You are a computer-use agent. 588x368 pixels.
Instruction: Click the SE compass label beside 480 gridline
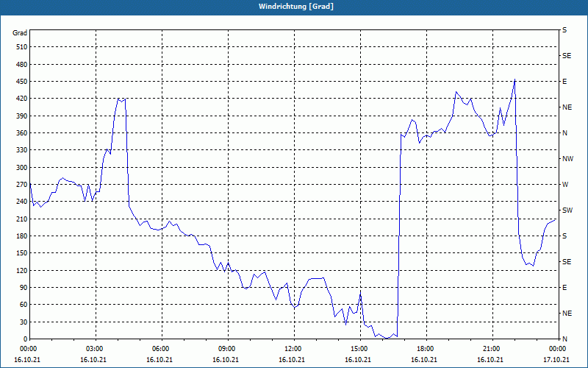click(567, 56)
